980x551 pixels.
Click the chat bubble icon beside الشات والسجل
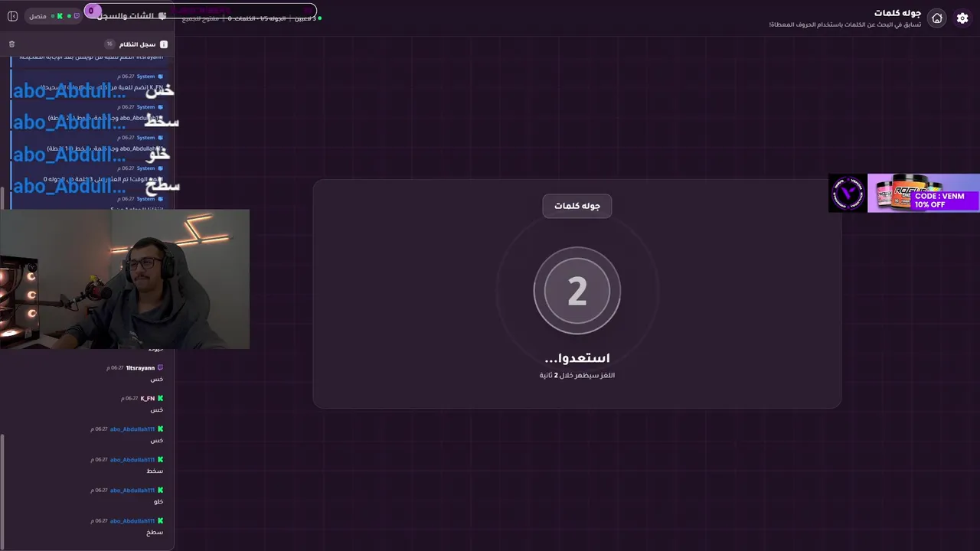[162, 15]
